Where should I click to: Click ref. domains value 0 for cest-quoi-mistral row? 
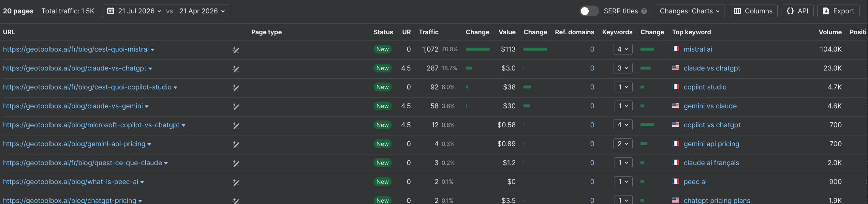click(592, 49)
